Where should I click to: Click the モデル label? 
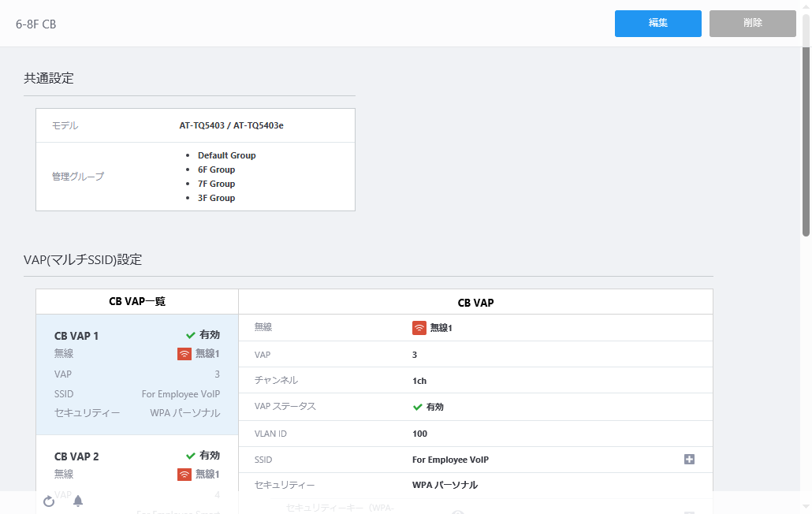65,125
